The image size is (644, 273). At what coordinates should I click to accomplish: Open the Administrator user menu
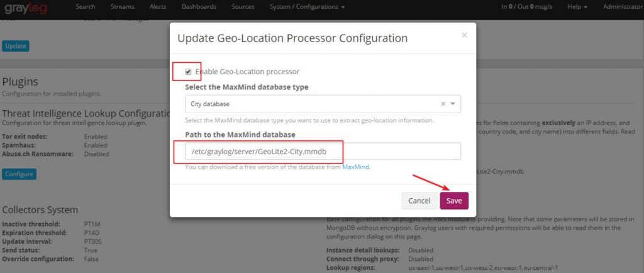[623, 6]
